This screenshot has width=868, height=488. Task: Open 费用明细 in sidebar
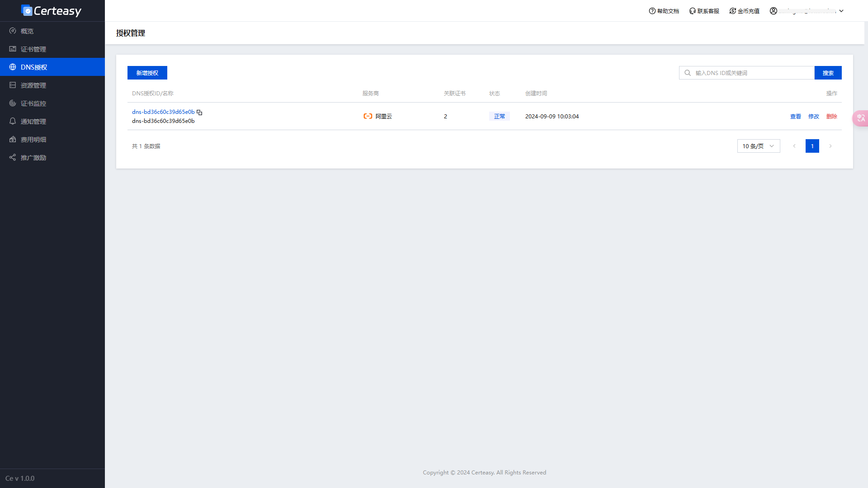52,139
